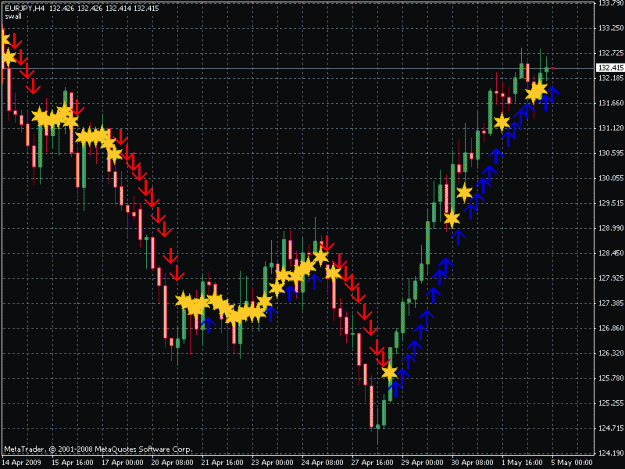The width and height of the screenshot is (625, 469).
Task: Click the '24 Apr 08:00' time label
Action: (322, 463)
